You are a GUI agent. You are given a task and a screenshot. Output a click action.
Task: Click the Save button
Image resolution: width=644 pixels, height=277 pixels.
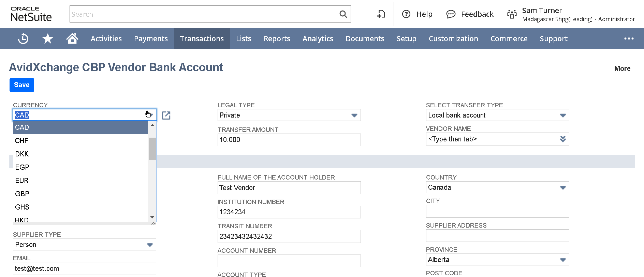[22, 85]
